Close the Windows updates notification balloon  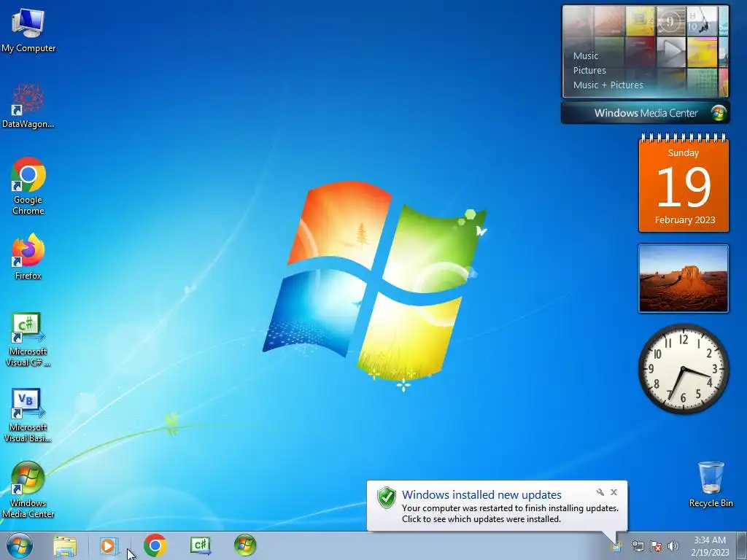point(614,492)
